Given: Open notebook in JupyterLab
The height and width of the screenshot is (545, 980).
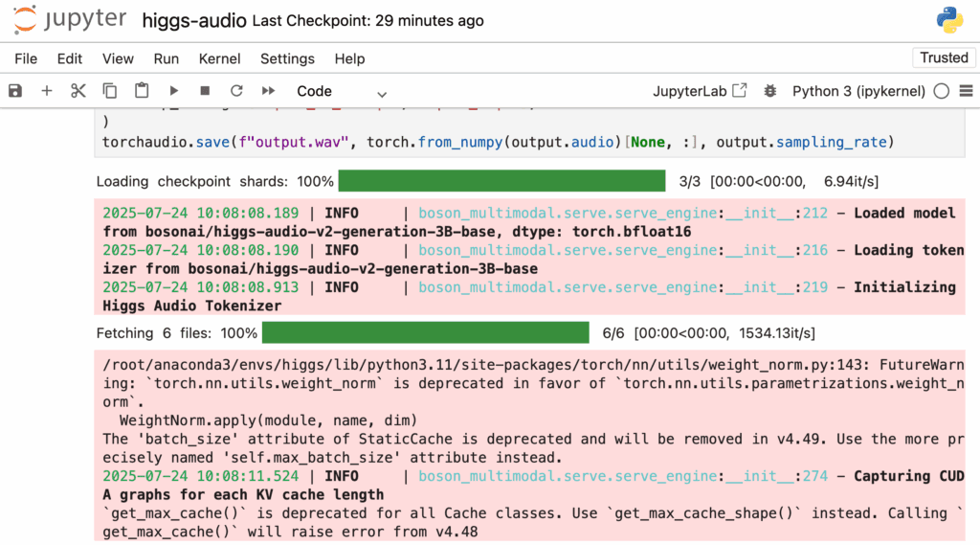Looking at the screenshot, I should (x=700, y=91).
